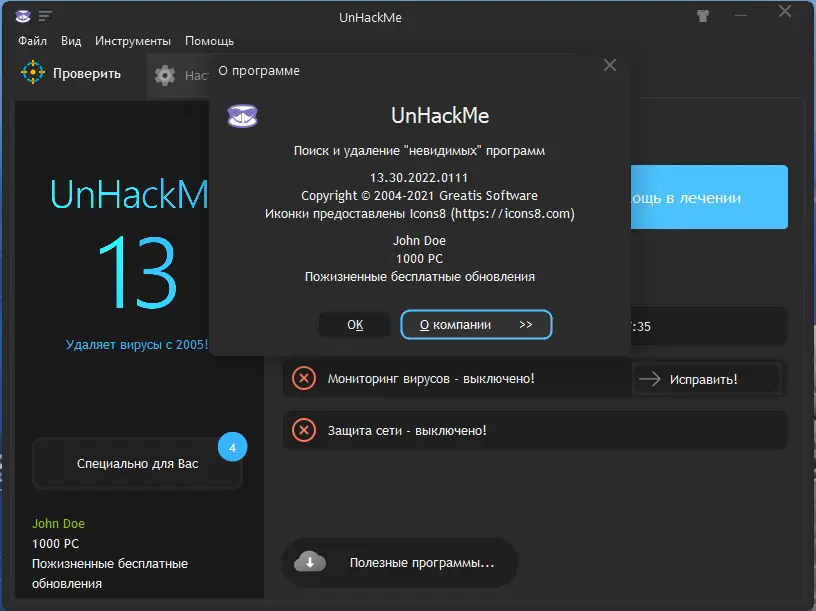
Task: Click the Copyright Greatis Software line
Action: pos(419,196)
